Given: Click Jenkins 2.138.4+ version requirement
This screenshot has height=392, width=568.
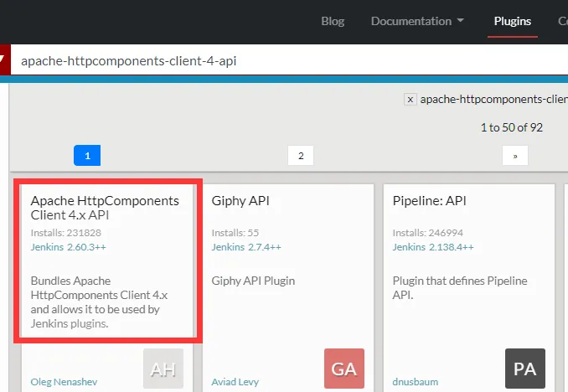Looking at the screenshot, I should point(433,247).
